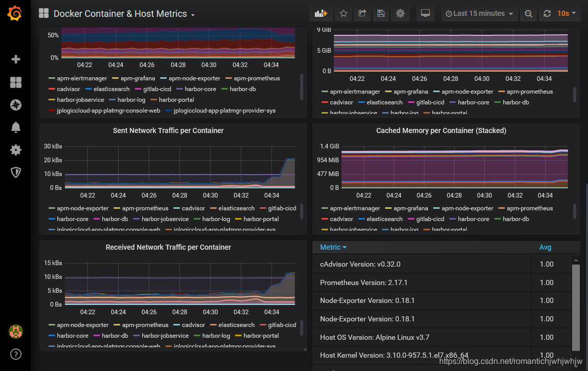The height and width of the screenshot is (371, 588).
Task: Click the Prometheus Version: 2.17.1 row
Action: click(x=442, y=282)
